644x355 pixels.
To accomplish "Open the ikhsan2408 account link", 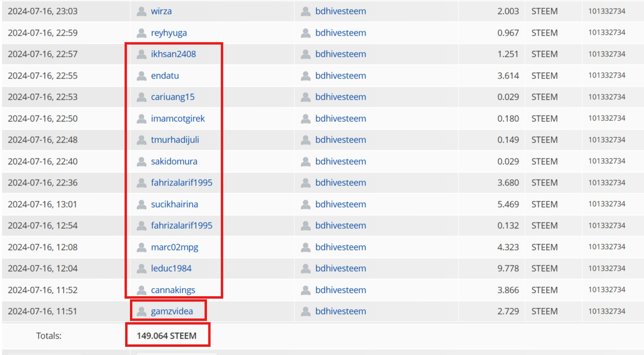I will (173, 54).
